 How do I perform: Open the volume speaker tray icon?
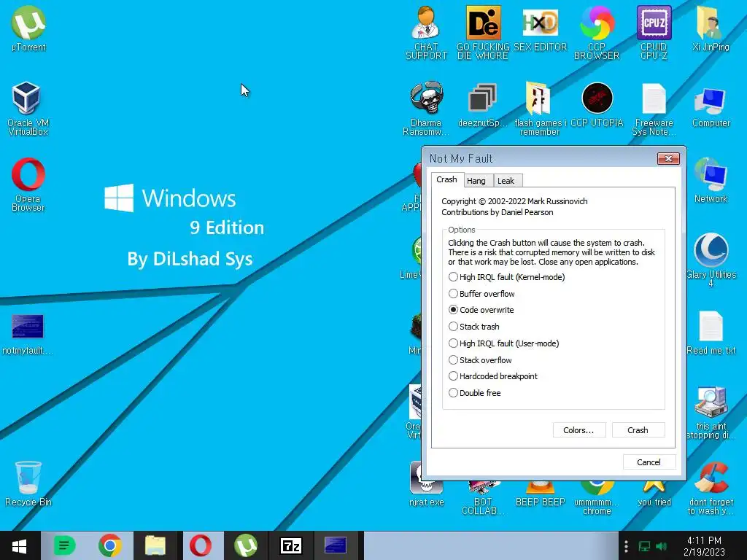661,546
